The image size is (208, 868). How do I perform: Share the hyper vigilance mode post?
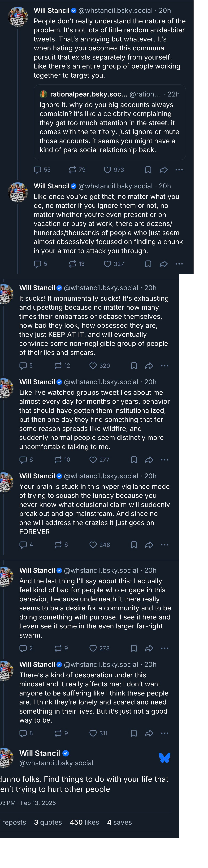pyautogui.click(x=149, y=545)
